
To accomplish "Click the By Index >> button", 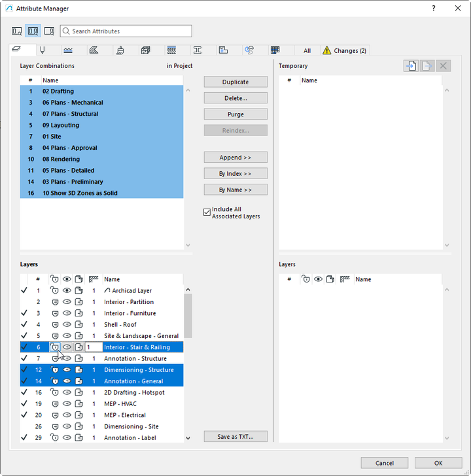I will (x=235, y=173).
